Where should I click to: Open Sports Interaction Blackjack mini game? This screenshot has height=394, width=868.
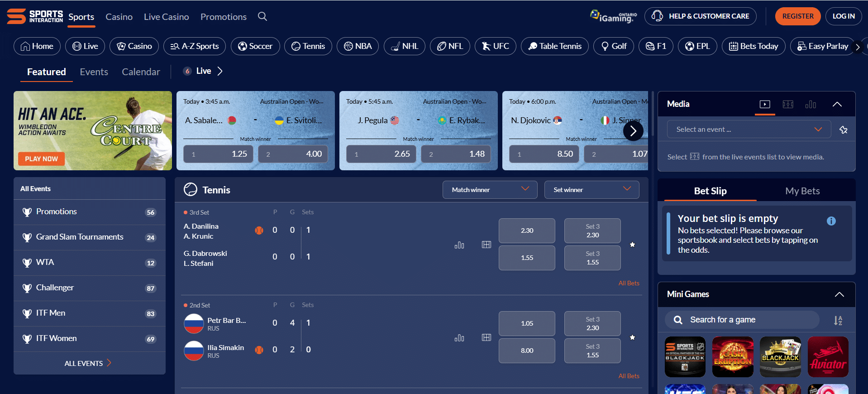click(685, 357)
